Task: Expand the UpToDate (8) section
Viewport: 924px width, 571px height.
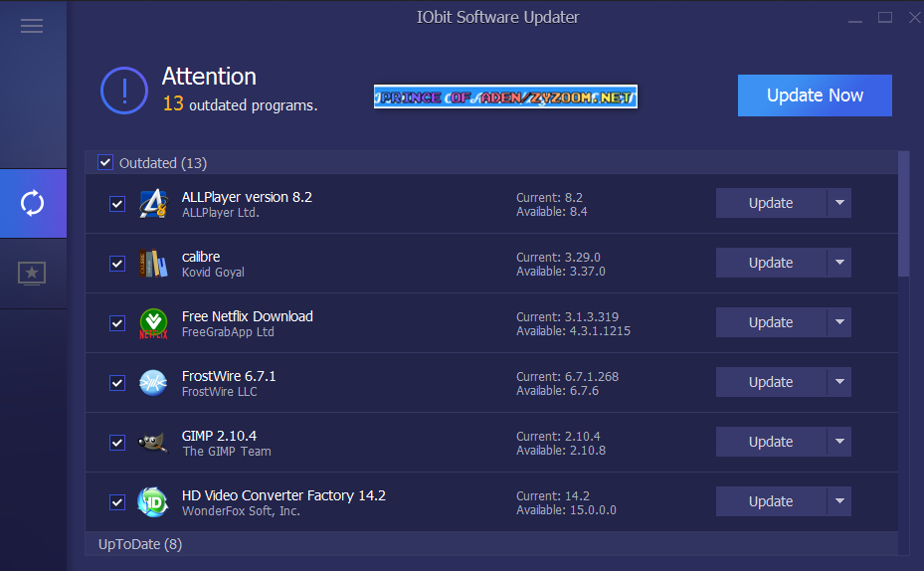Action: coord(491,544)
